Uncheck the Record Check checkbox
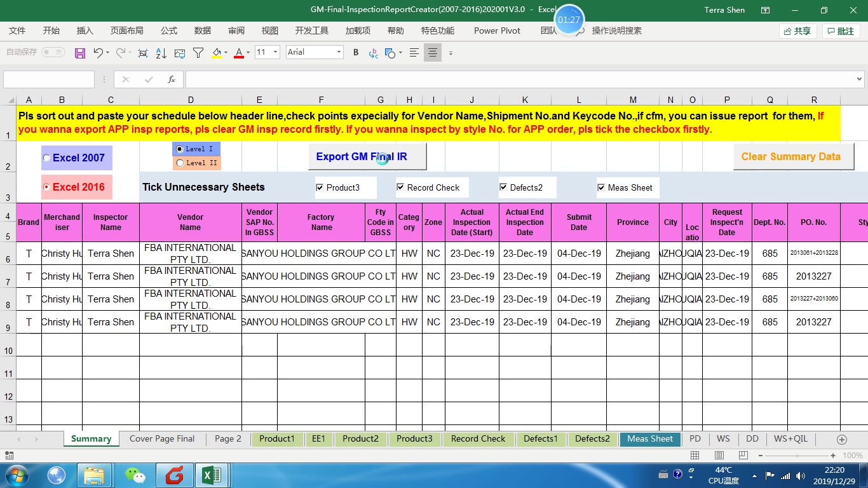Image resolution: width=868 pixels, height=488 pixels. point(400,187)
